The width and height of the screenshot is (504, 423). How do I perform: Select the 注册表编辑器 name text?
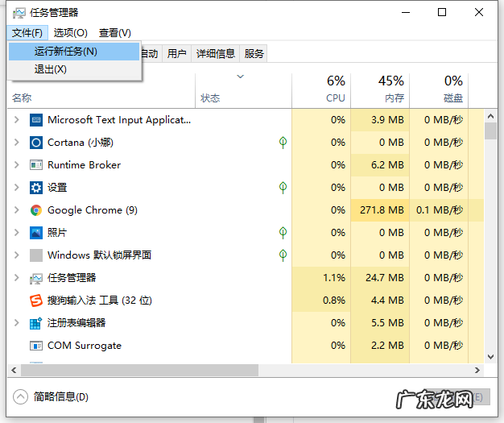click(x=76, y=322)
